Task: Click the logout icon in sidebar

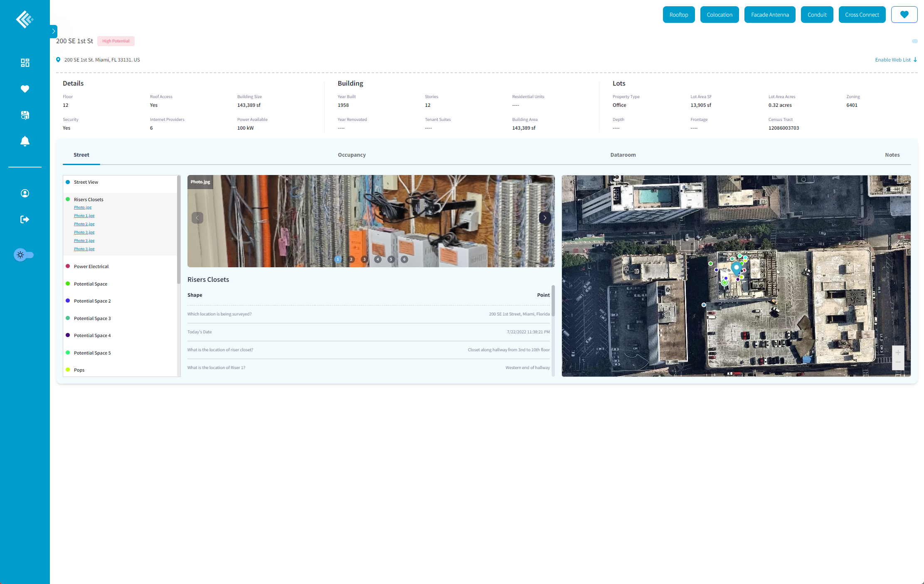Action: click(x=25, y=219)
